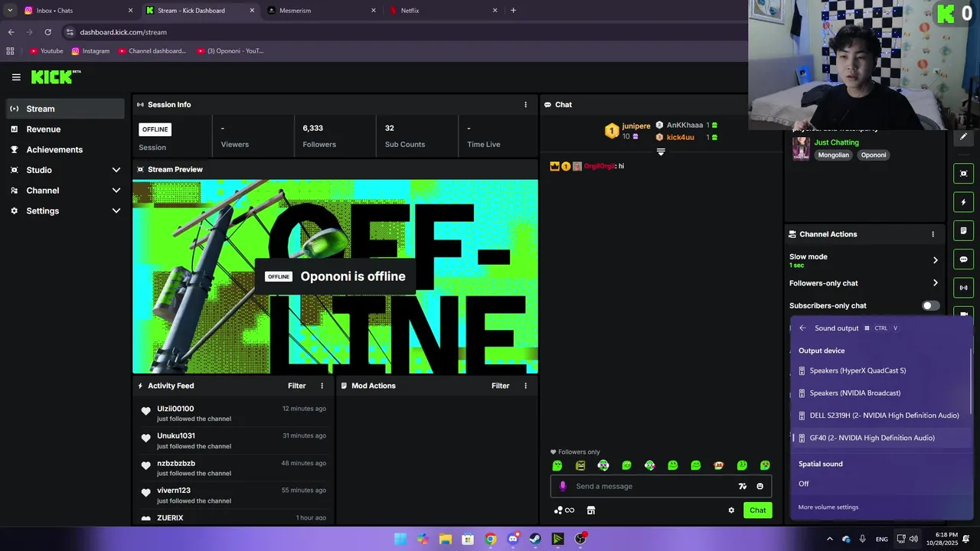980x551 pixels.
Task: Open the Kick hamburger menu
Action: (16, 77)
